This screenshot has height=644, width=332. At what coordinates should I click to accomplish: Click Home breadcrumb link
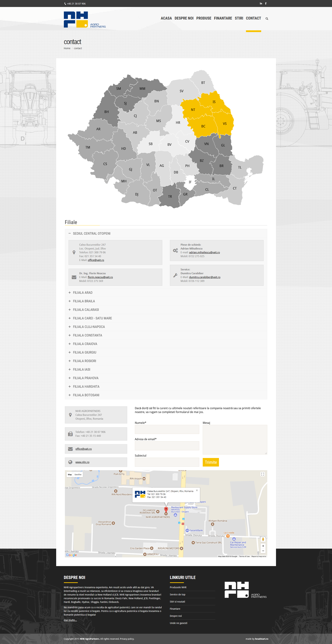(x=67, y=48)
